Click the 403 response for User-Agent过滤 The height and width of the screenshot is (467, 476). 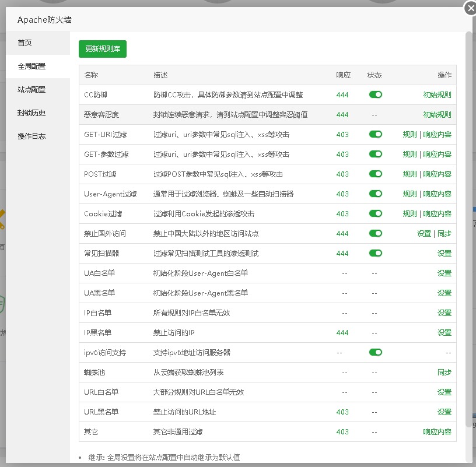[x=342, y=194]
